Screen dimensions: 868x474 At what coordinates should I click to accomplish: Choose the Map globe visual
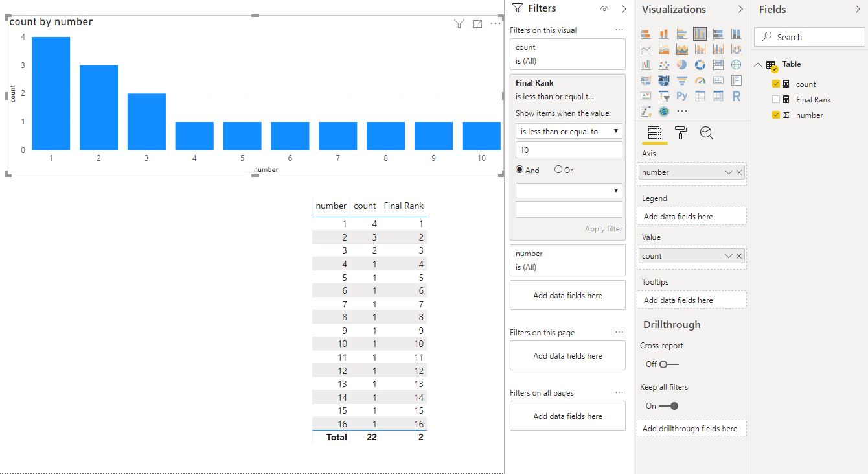(737, 65)
